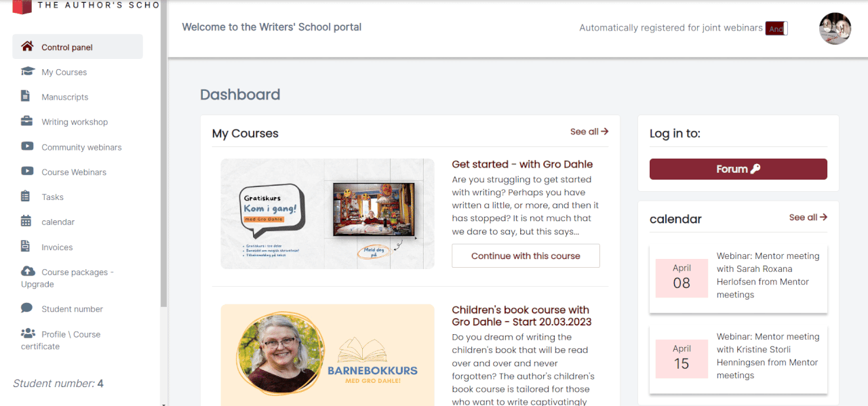Click the Course packages cloud upload icon

pos(28,271)
